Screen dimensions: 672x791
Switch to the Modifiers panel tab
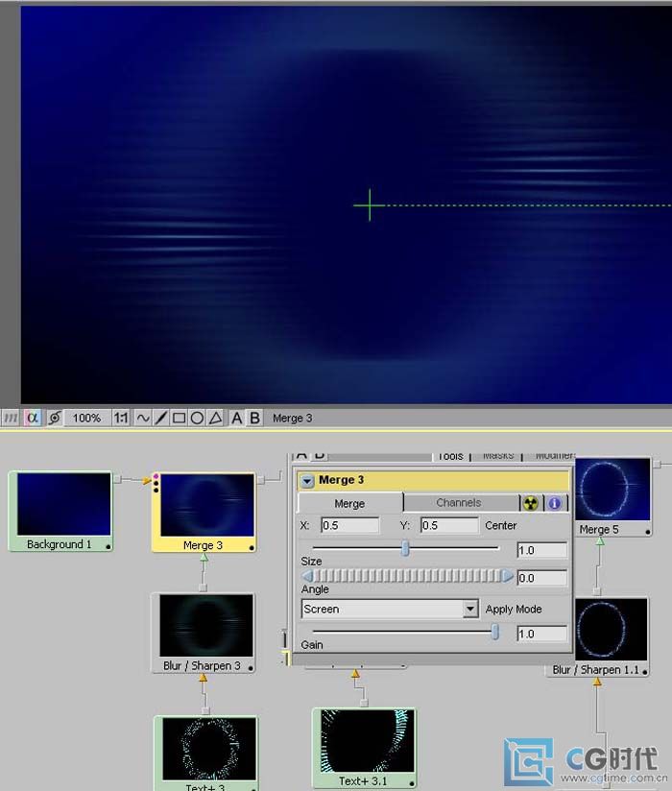click(x=554, y=456)
